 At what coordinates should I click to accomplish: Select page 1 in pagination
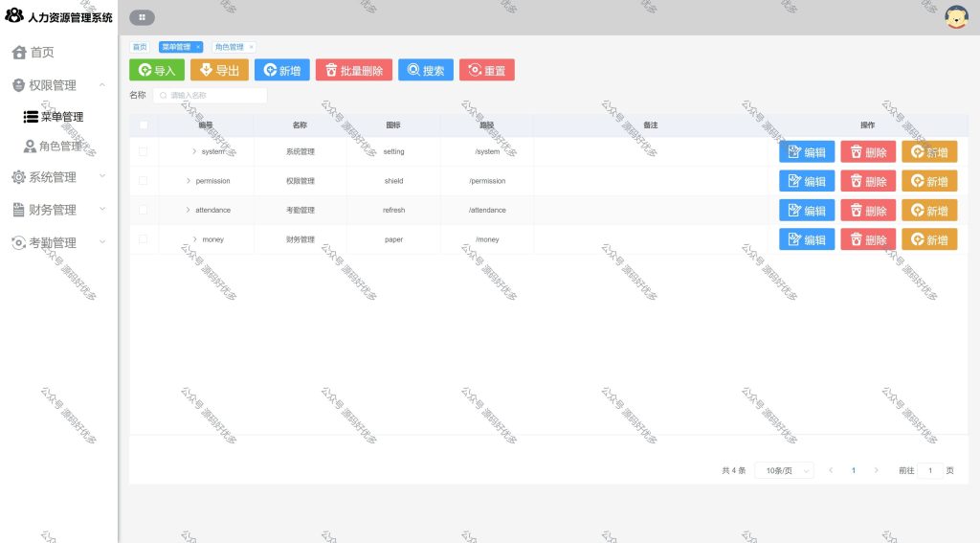[853, 470]
